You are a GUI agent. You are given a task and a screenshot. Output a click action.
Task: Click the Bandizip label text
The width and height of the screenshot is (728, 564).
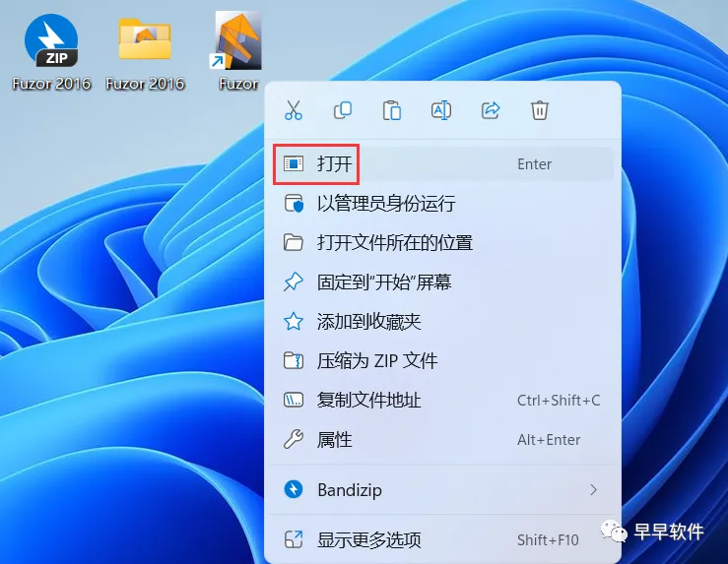tap(350, 490)
